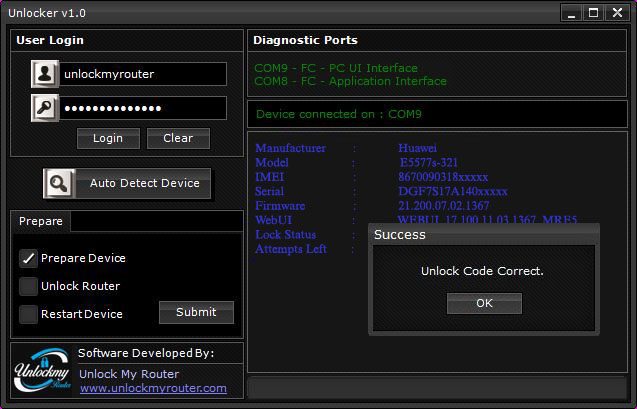
Task: Click the 'User Login' heading
Action: point(50,40)
